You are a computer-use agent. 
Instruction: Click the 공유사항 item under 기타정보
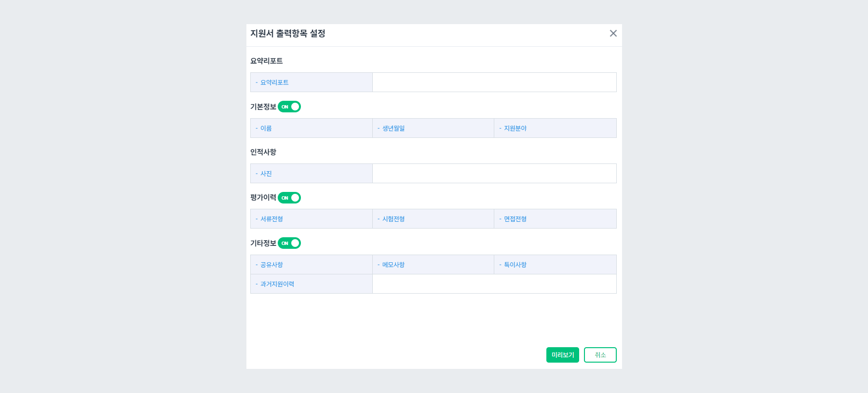point(311,264)
